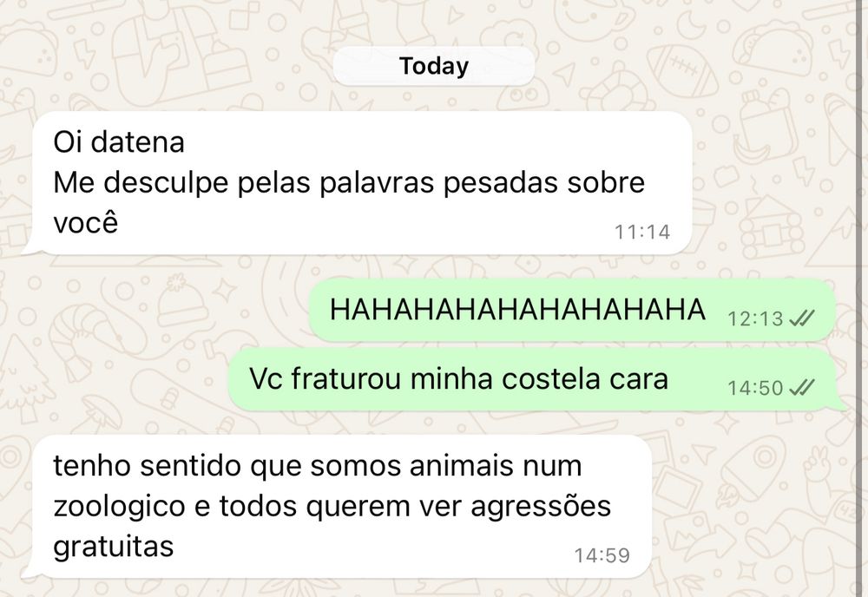This screenshot has height=597, width=868.
Task: Click the line 'tenho sentido que somos animais num'
Action: pyautogui.click(x=317, y=466)
